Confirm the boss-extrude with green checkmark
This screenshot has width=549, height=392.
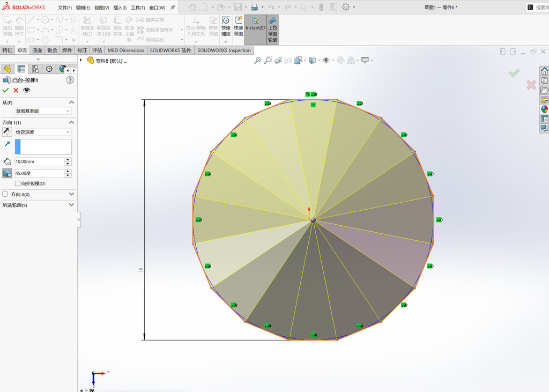pos(5,91)
